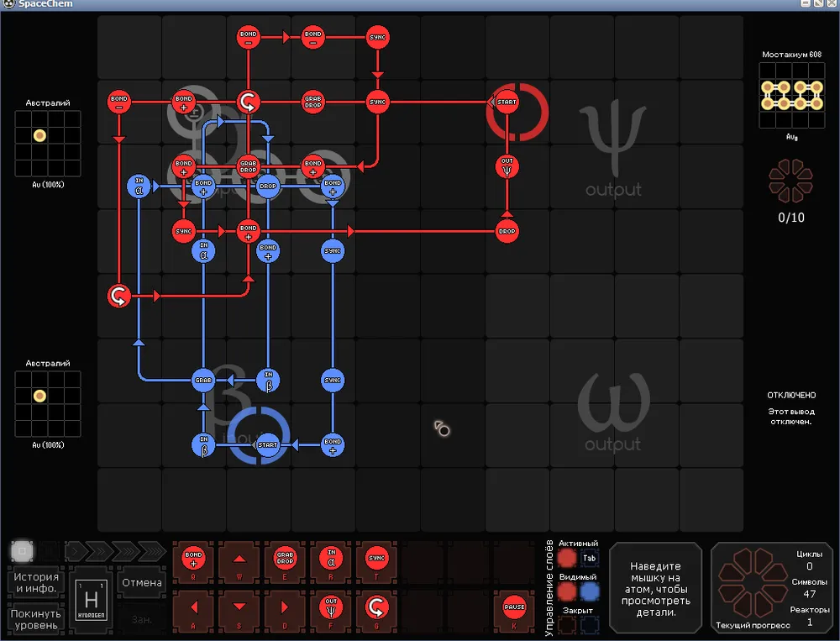
Task: Pick the right arrow instruction (D)
Action: click(x=285, y=610)
